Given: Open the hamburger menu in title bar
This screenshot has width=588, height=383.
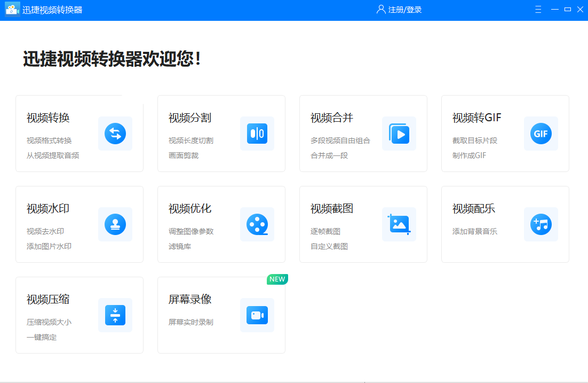Looking at the screenshot, I should pos(538,9).
